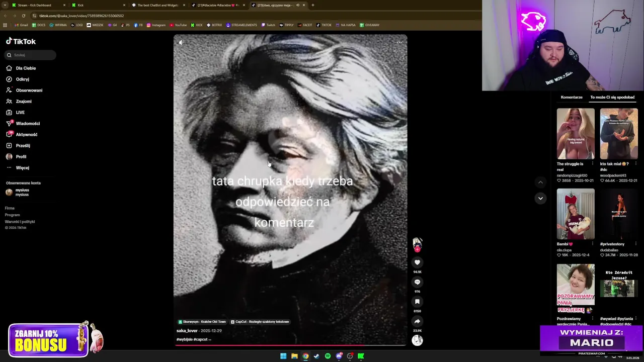Seek on the red video progress bar
The width and height of the screenshot is (644, 362).
point(290,345)
